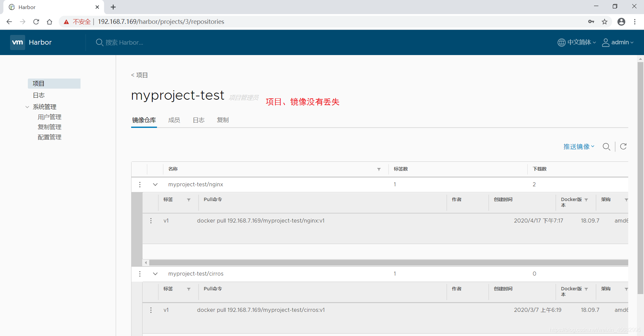644x336 pixels.
Task: Close the Harbor browser tab
Action: 97,7
